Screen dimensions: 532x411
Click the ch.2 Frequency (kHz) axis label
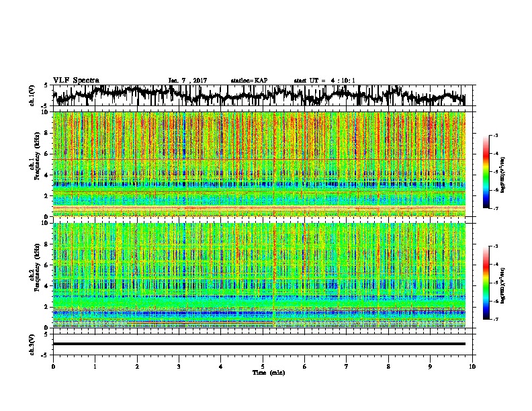coord(36,267)
